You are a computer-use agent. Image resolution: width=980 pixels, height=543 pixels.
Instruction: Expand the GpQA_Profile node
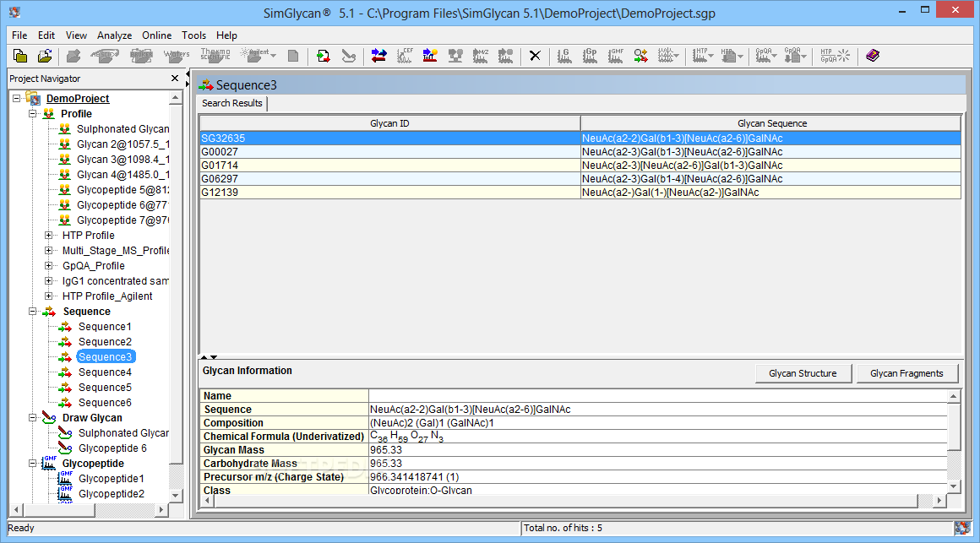pyautogui.click(x=49, y=265)
